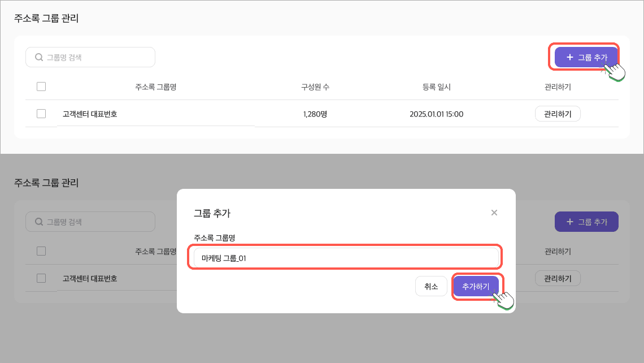Select the 1,280명 member count cell
Viewport: 644px width, 363px height.
[315, 114]
